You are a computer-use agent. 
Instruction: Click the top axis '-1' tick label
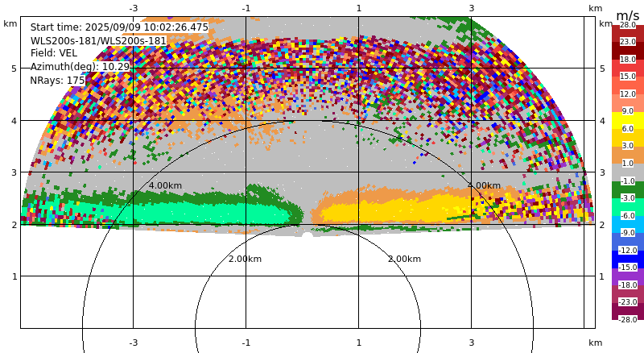(x=246, y=8)
